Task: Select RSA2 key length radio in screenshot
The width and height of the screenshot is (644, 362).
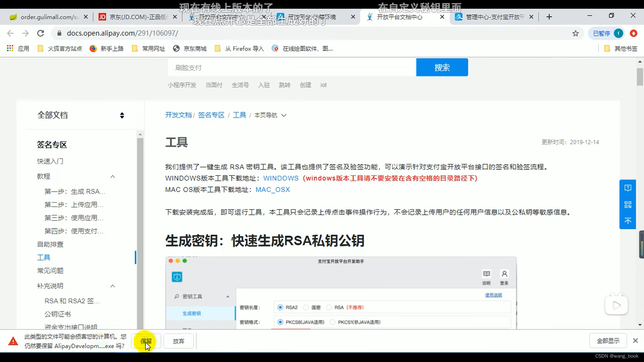Action: pos(280,307)
